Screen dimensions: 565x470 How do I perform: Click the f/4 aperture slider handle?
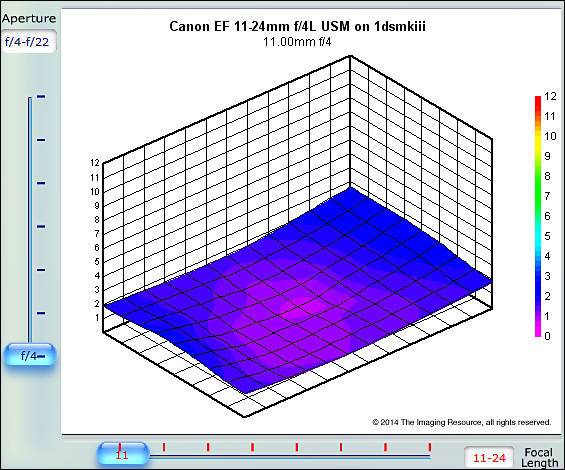tap(30, 355)
